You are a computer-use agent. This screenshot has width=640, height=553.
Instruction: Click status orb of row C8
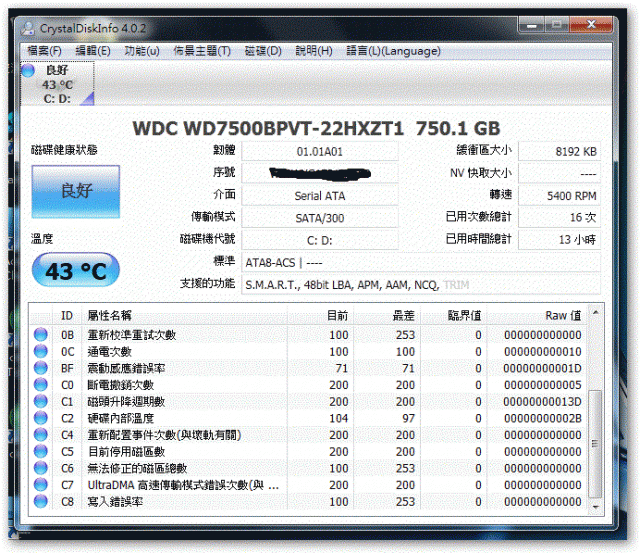click(x=40, y=502)
